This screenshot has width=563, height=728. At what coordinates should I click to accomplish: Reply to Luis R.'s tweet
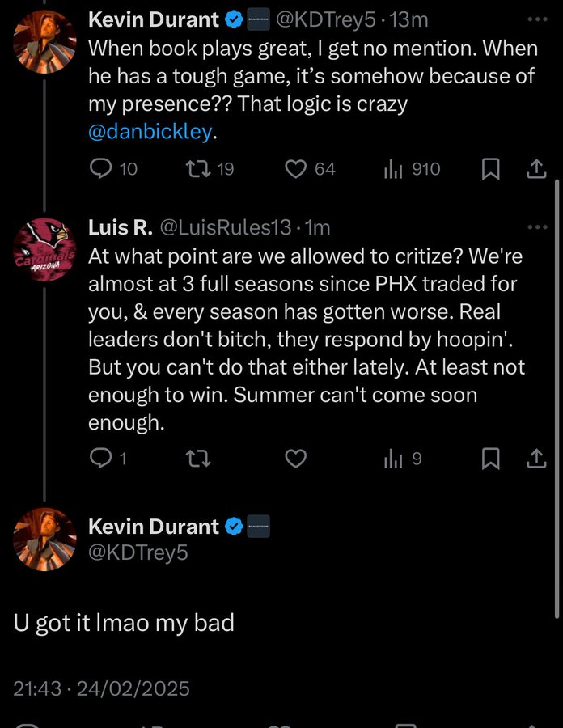pos(100,459)
